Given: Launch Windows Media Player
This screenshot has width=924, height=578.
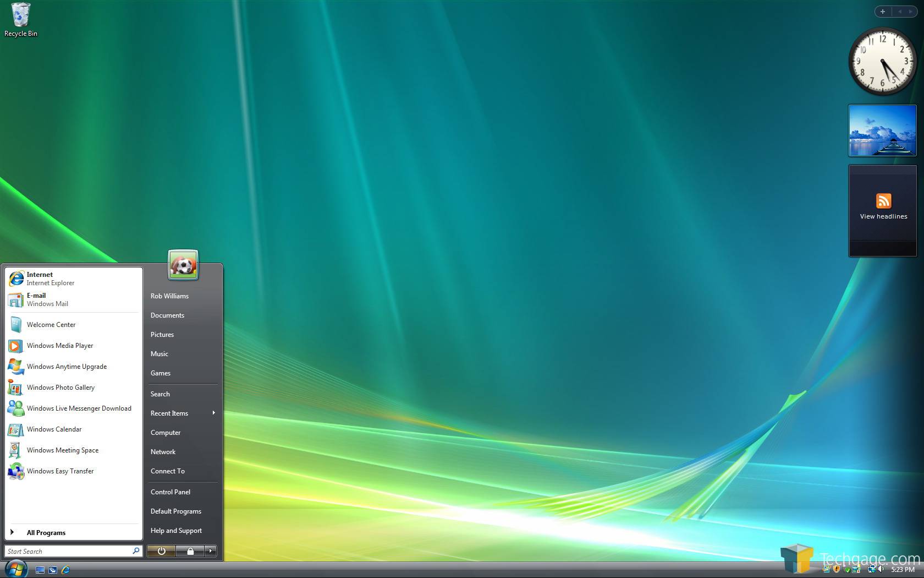Looking at the screenshot, I should pos(74,346).
